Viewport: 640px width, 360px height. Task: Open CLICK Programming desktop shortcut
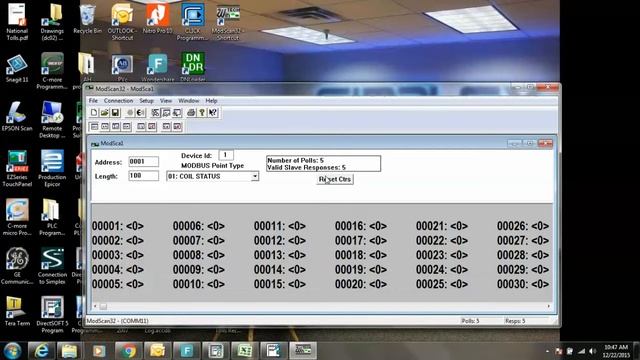[x=193, y=22]
